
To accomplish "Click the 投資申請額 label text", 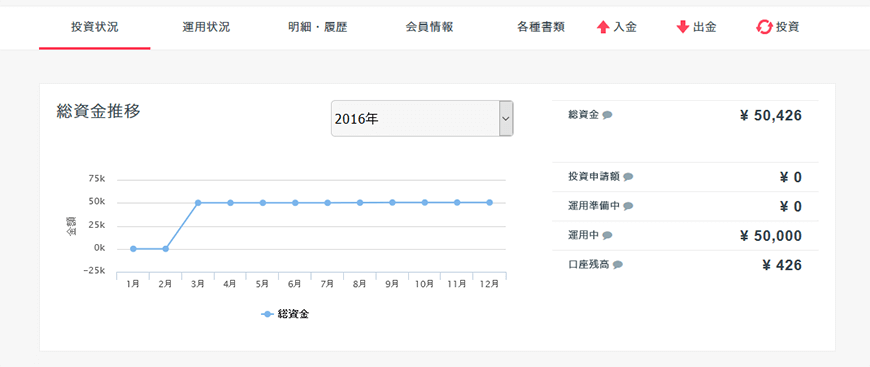I will point(594,177).
